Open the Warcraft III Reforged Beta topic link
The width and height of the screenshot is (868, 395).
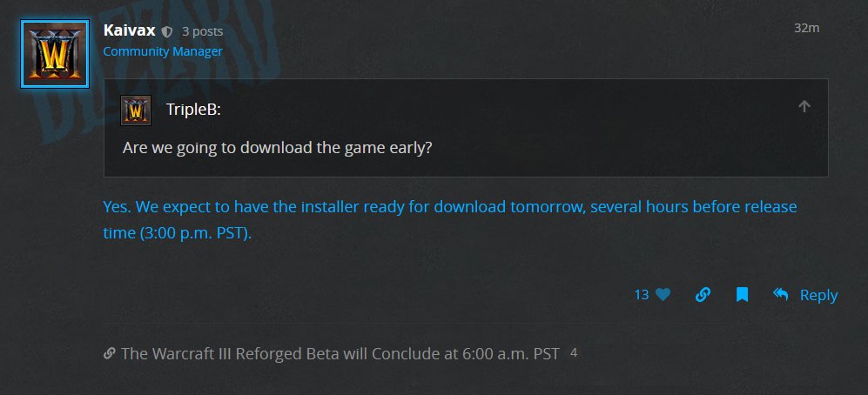pyautogui.click(x=340, y=353)
